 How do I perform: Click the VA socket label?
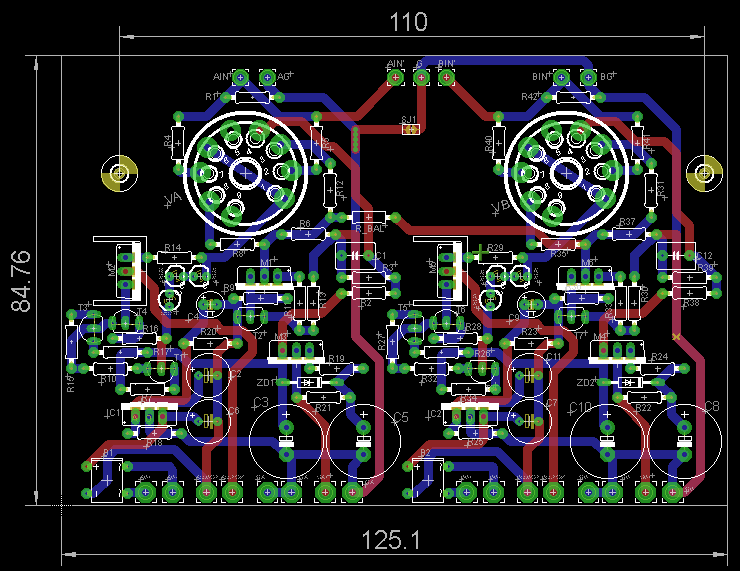tap(173, 199)
